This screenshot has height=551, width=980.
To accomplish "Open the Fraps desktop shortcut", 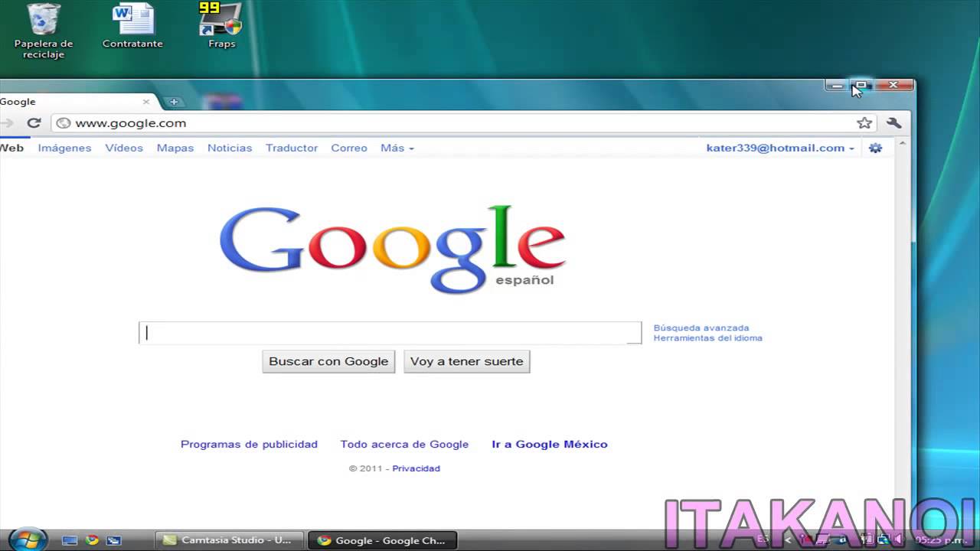I will [x=221, y=27].
